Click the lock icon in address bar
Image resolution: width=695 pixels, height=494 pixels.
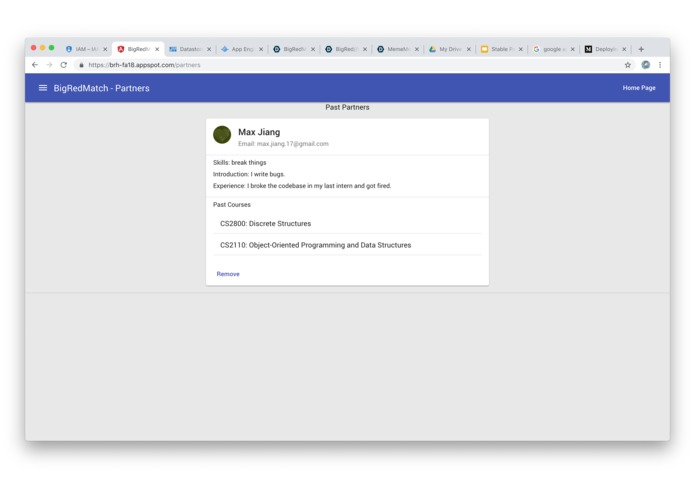click(81, 65)
